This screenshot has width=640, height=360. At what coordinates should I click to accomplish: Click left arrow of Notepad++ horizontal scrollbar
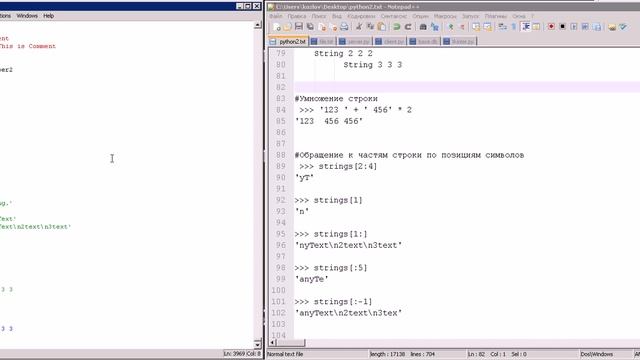[x=272, y=343]
